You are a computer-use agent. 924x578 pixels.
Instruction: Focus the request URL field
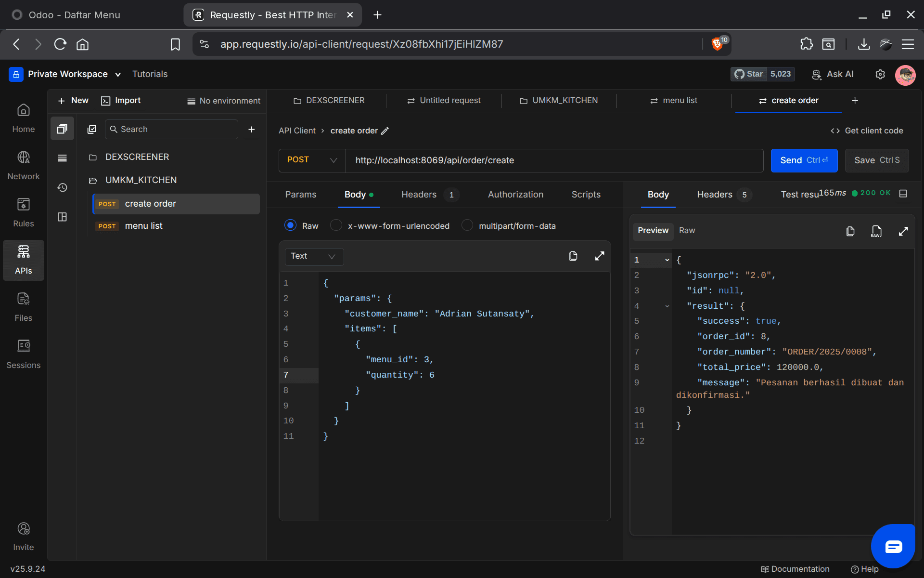pyautogui.click(x=554, y=160)
